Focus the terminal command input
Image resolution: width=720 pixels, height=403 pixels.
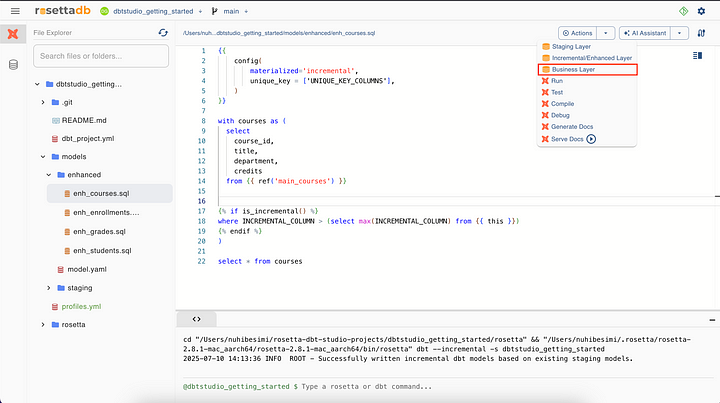365,386
